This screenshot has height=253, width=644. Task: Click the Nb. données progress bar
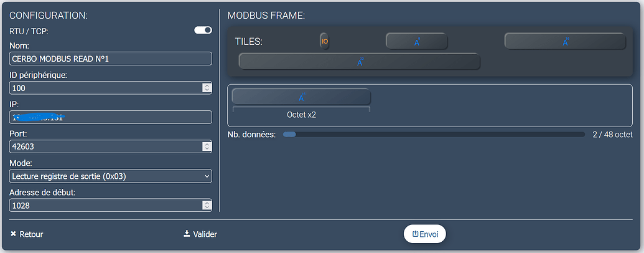point(433,134)
